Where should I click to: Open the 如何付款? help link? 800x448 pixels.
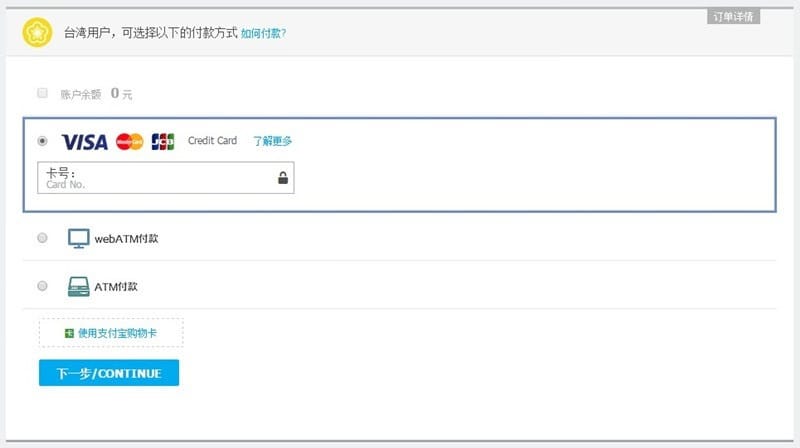(x=263, y=33)
